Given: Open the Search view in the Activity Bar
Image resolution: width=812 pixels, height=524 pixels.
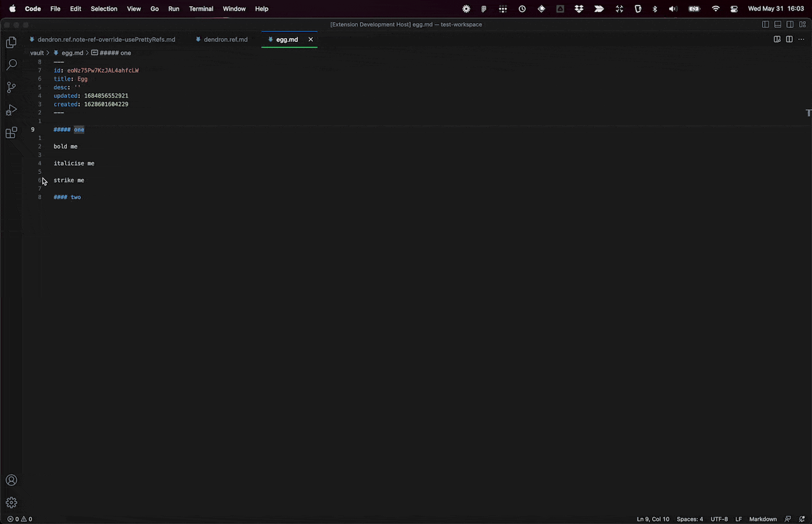Looking at the screenshot, I should click(11, 65).
